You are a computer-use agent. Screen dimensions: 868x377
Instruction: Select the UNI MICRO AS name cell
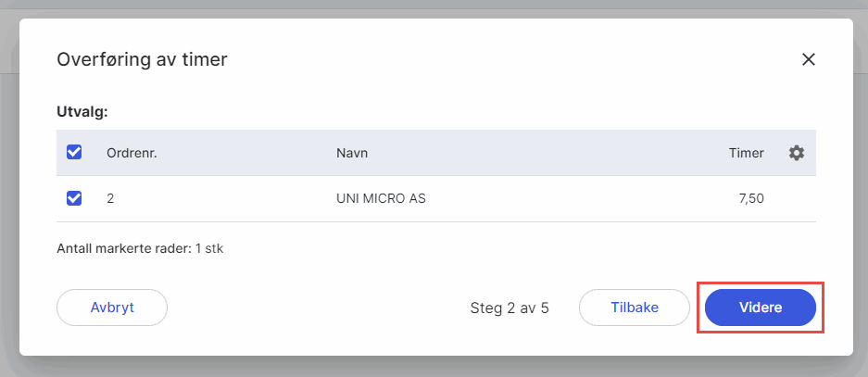[381, 198]
